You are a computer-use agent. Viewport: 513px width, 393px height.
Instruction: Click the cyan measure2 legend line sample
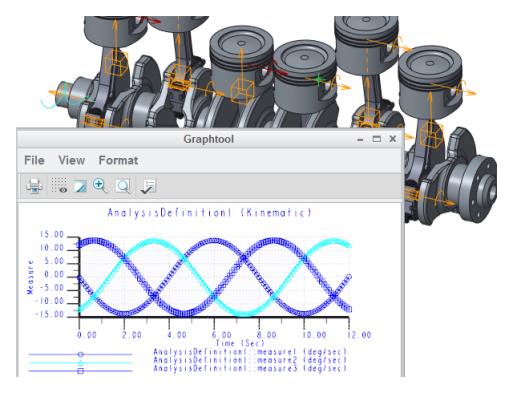point(80,363)
